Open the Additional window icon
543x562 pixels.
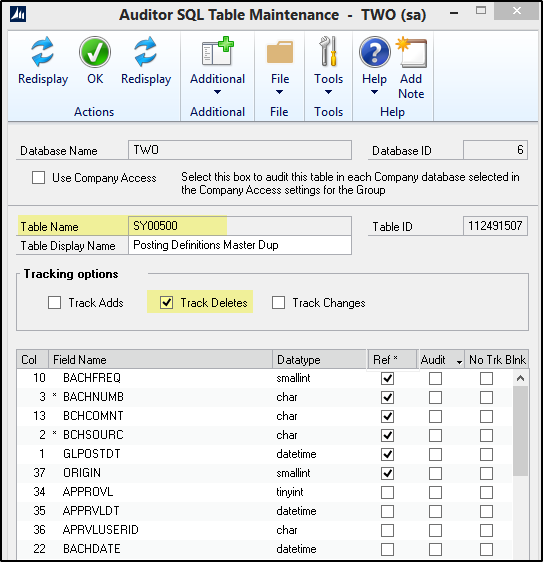tap(218, 51)
